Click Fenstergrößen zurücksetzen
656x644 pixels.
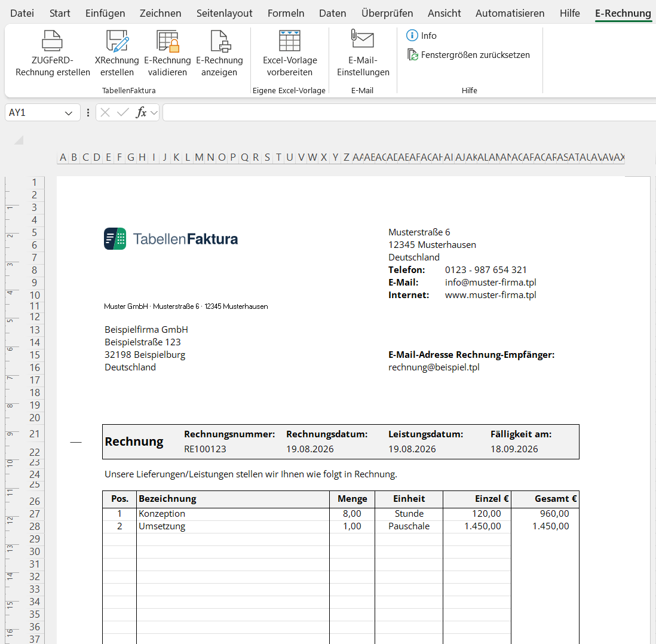(x=468, y=55)
